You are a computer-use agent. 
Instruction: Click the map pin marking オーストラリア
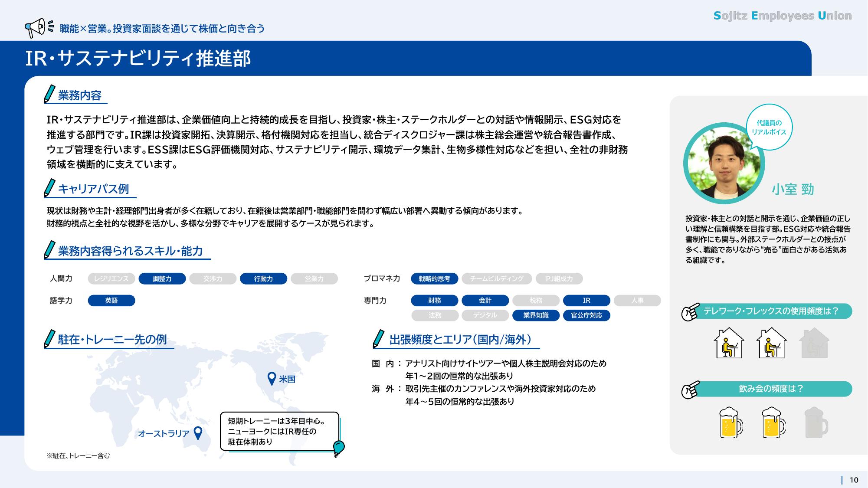[x=198, y=433]
